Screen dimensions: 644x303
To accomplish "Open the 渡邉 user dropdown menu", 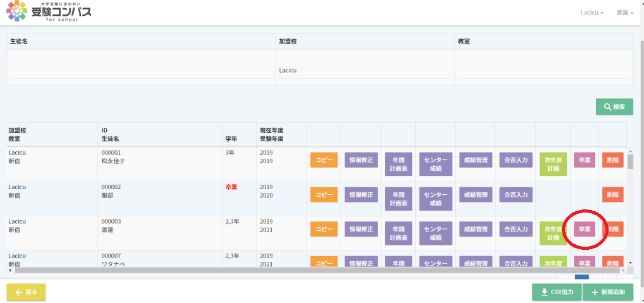I will click(624, 13).
